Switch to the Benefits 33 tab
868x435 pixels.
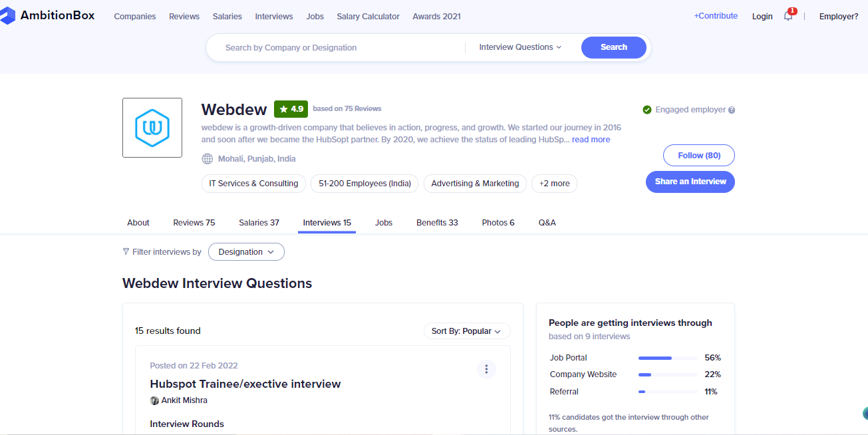[437, 222]
